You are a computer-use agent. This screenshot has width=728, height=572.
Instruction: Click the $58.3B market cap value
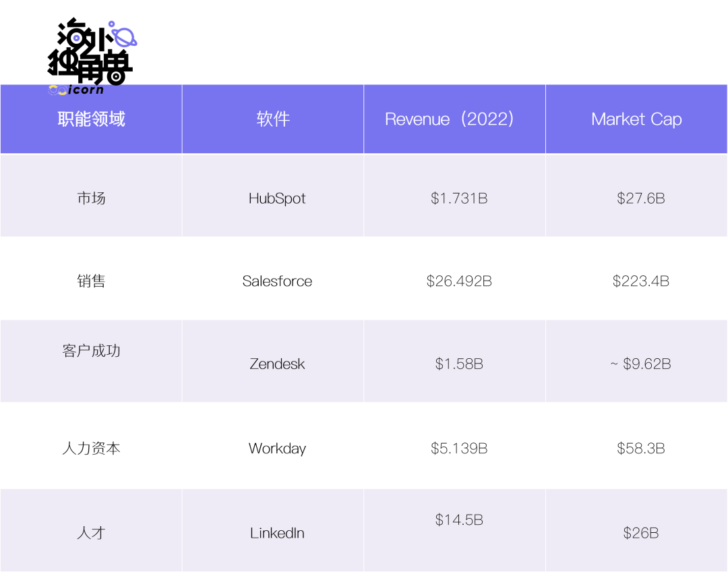coord(641,449)
